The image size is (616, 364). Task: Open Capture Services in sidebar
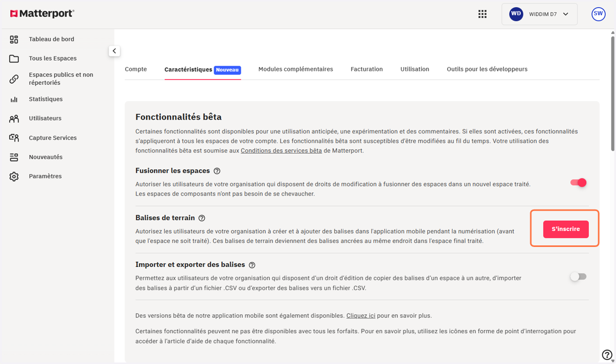tap(53, 138)
